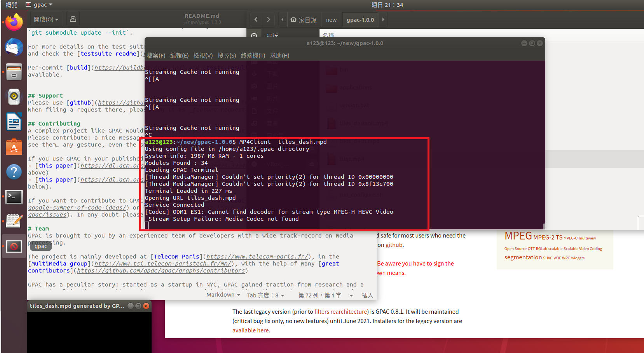Launch LibreOffice Writer from the dock

[x=14, y=122]
